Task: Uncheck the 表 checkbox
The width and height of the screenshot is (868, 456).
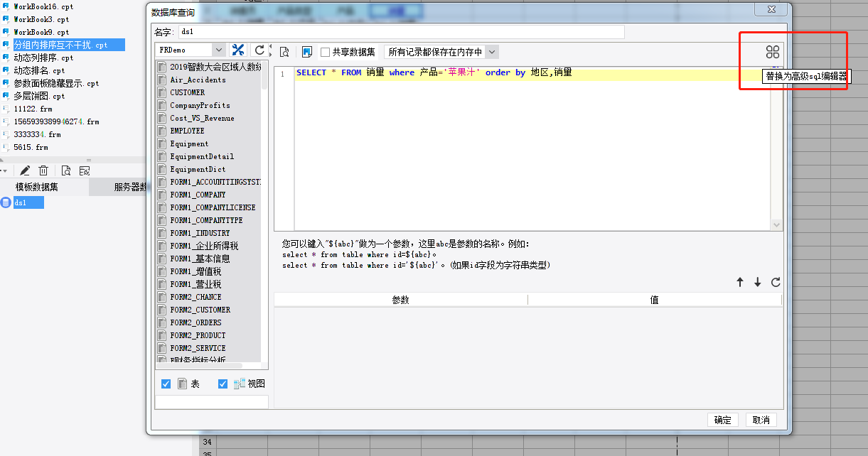Action: click(166, 384)
